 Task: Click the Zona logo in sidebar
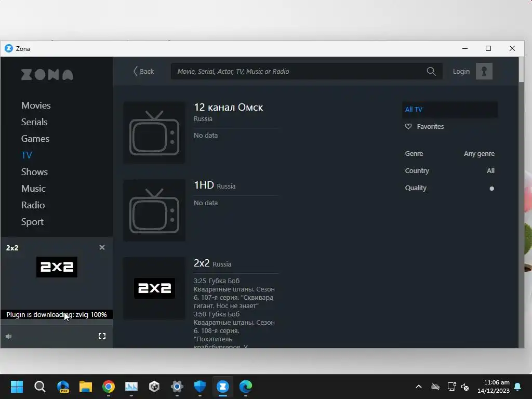[x=47, y=75]
